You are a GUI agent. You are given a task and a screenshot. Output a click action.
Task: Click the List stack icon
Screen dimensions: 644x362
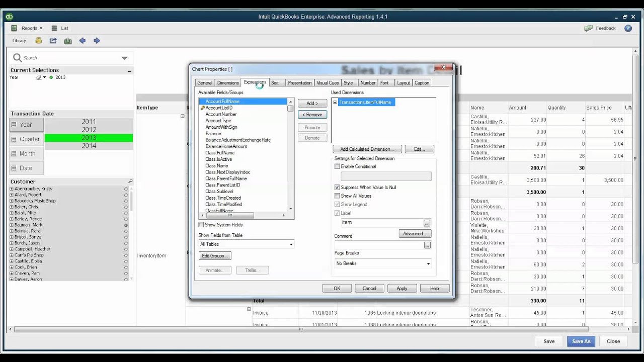click(x=54, y=28)
